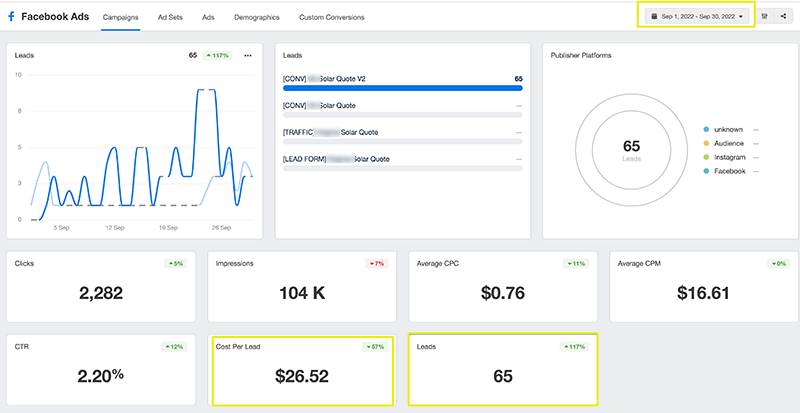Open the filter settings icon
This screenshot has width=800, height=413.
click(x=764, y=16)
